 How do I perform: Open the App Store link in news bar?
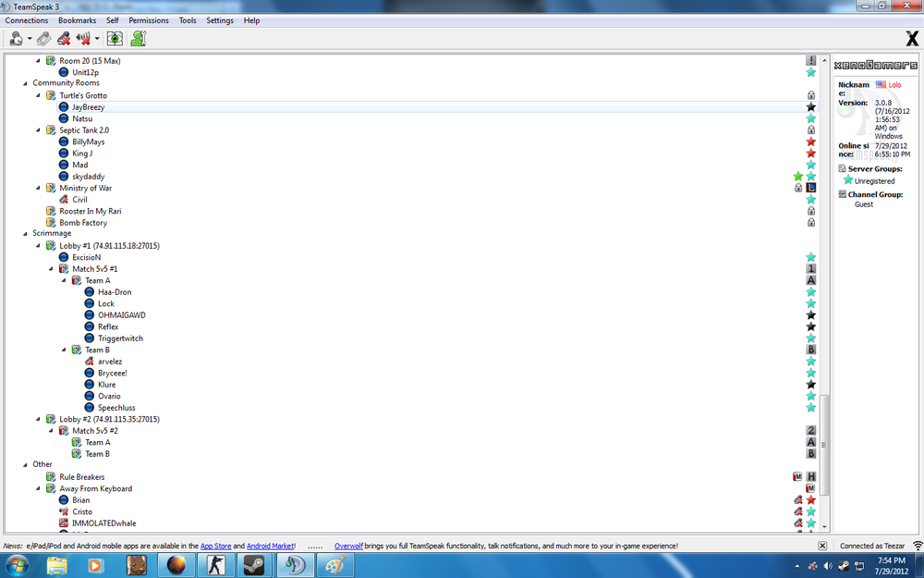(x=215, y=547)
